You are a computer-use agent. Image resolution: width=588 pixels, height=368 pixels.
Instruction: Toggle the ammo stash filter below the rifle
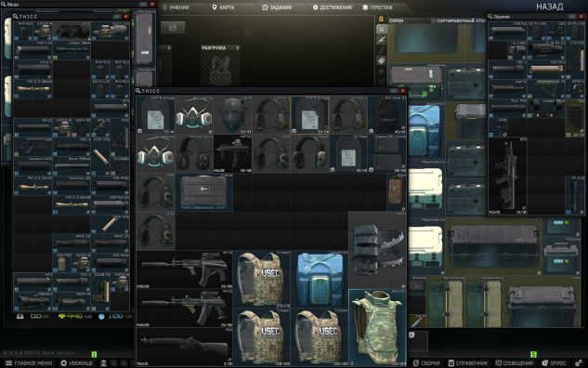click(x=382, y=50)
